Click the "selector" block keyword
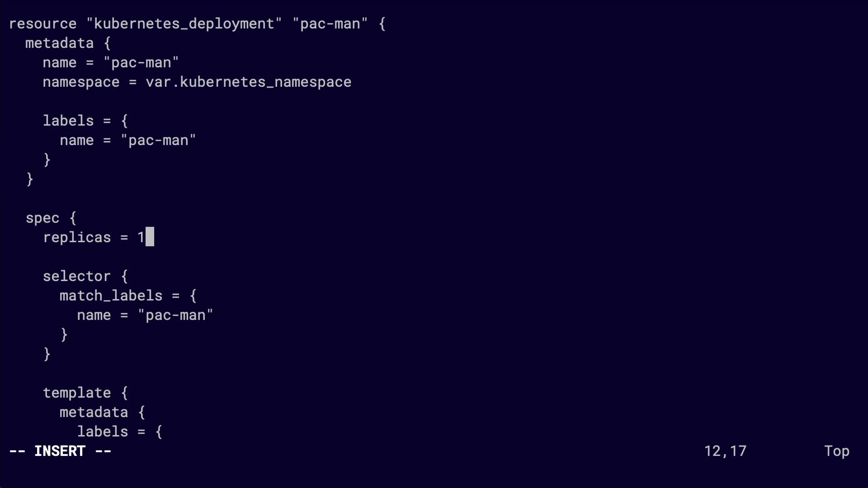Viewport: 868px width, 488px height. [77, 276]
